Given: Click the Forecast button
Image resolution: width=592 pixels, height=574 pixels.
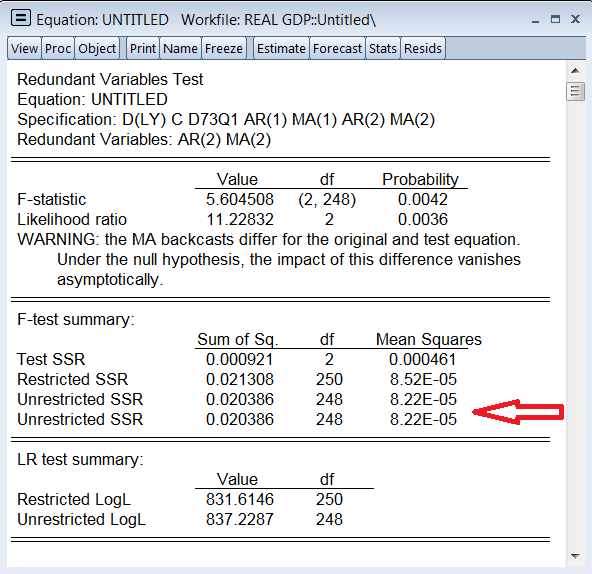Looking at the screenshot, I should tap(337, 48).
